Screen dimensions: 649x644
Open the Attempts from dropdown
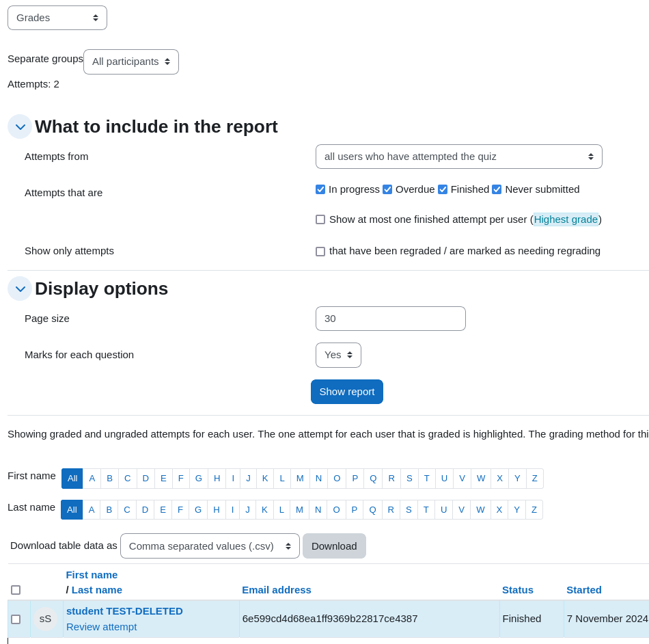click(x=458, y=157)
